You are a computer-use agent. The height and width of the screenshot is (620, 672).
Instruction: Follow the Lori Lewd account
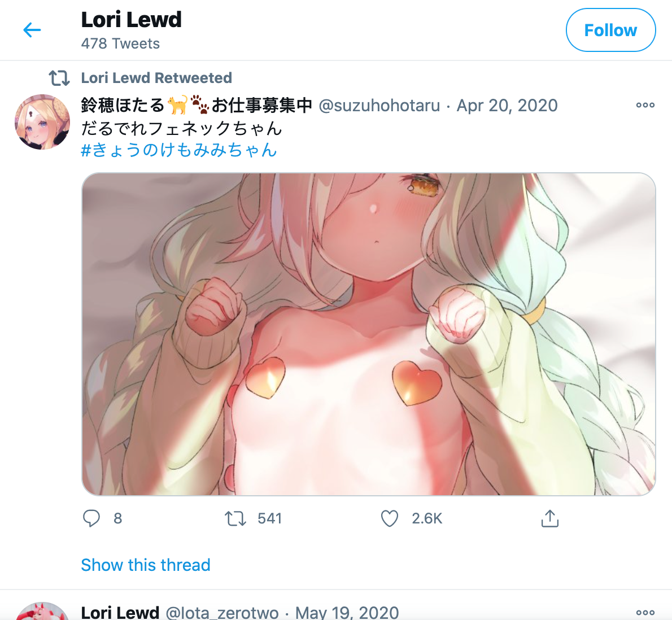pos(610,30)
